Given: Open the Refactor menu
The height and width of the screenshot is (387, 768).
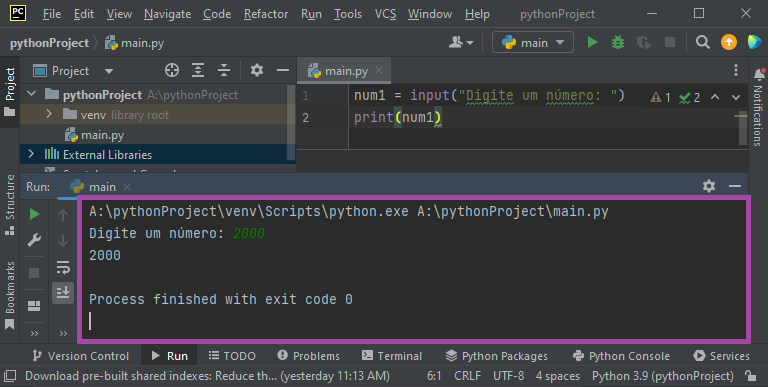Looking at the screenshot, I should pos(266,14).
